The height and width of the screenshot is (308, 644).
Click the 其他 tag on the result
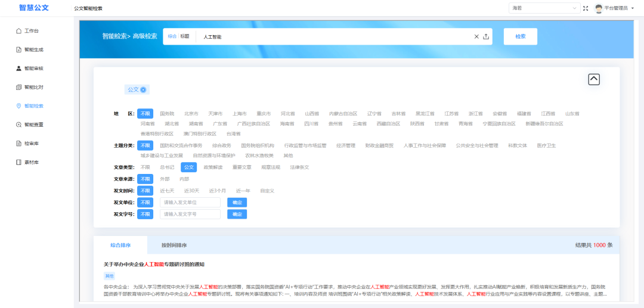[109, 276]
